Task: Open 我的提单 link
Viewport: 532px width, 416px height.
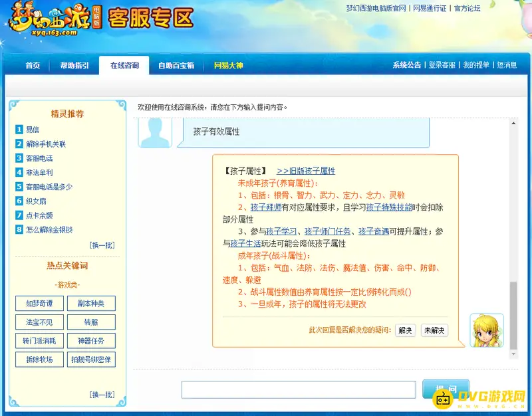Action: 476,64
